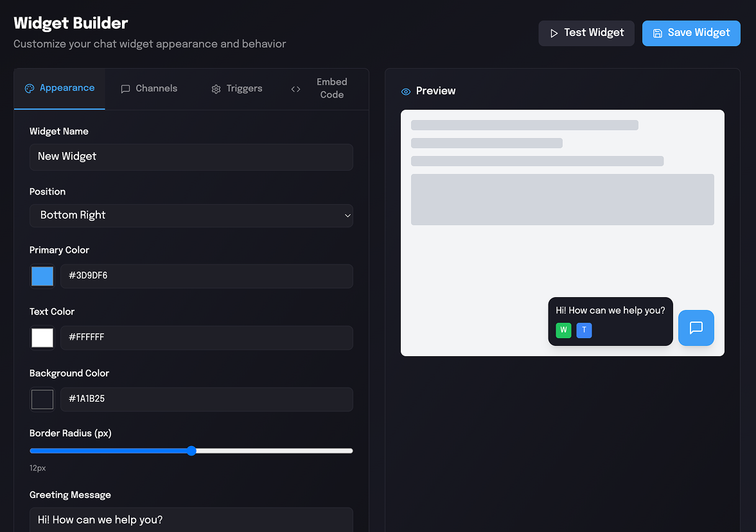Image resolution: width=756 pixels, height=532 pixels.
Task: Click the eye icon next to Preview
Action: tap(406, 92)
